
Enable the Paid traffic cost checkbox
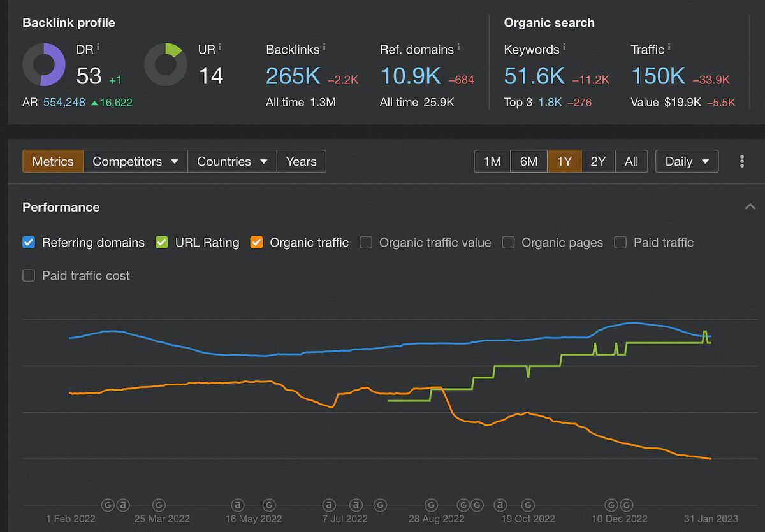pyautogui.click(x=28, y=275)
